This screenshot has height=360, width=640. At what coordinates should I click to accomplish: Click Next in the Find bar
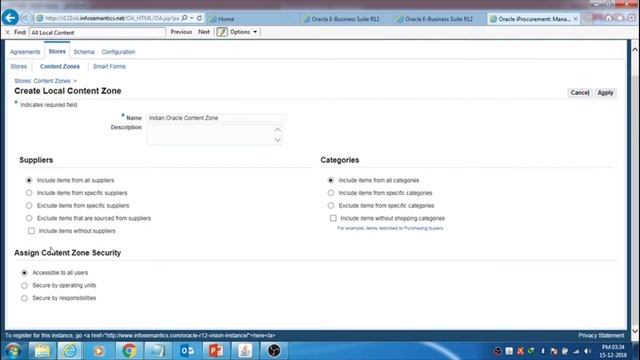[x=204, y=32]
